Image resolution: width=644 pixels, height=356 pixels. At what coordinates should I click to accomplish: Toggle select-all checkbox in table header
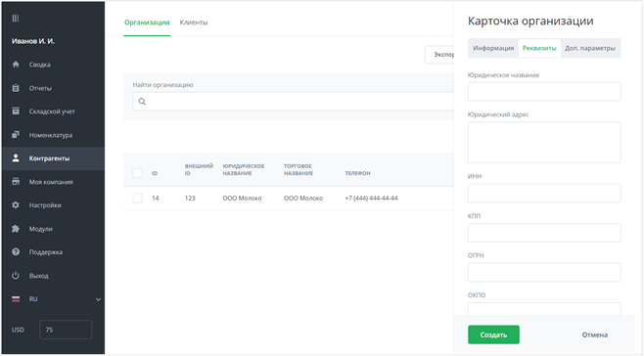[138, 173]
